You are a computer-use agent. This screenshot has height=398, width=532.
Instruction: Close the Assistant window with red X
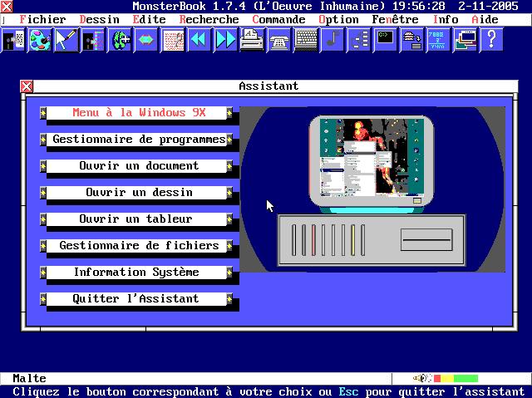coord(27,86)
